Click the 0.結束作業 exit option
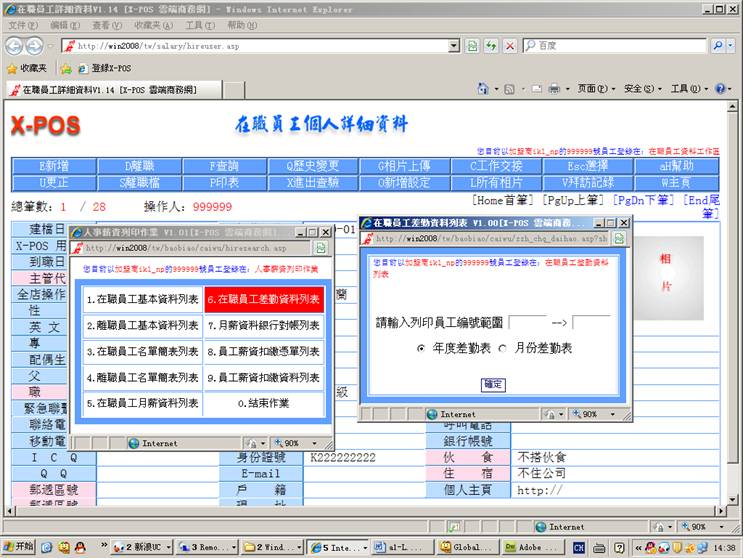 point(264,403)
